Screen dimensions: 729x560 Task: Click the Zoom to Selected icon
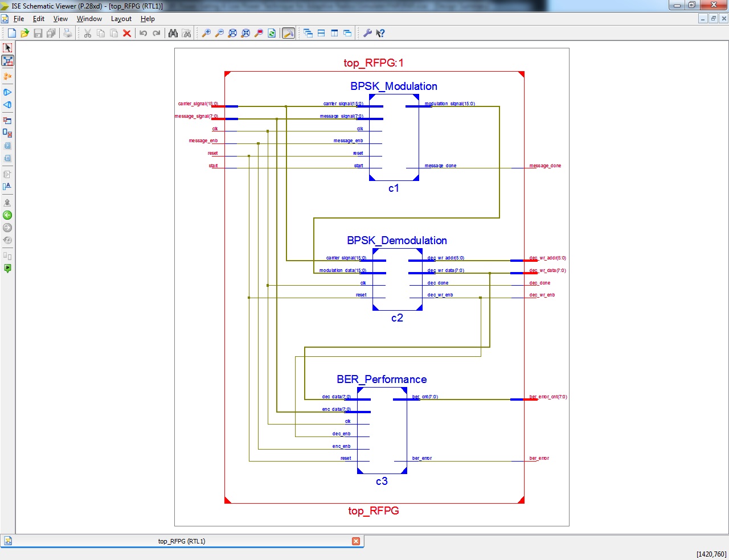point(245,33)
